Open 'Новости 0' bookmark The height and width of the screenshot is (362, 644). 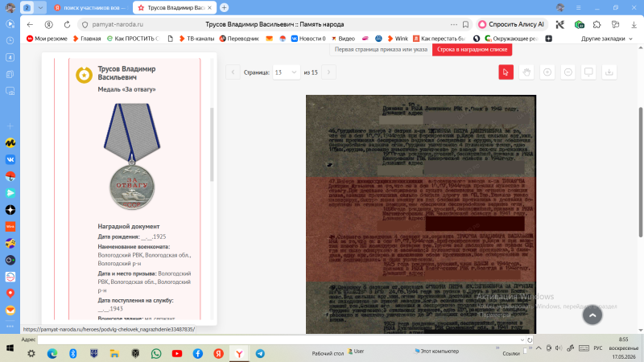coord(308,38)
